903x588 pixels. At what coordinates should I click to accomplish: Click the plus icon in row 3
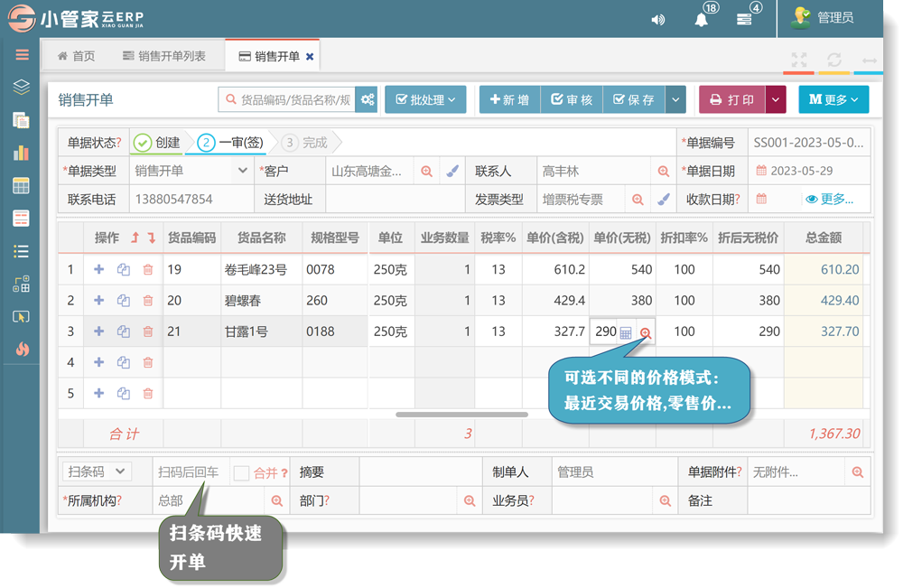(98, 331)
